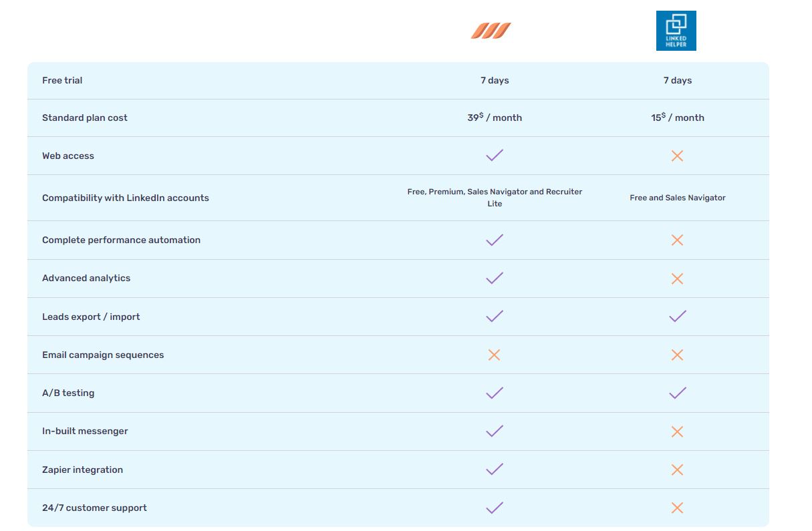Click the Free trial row label
This screenshot has height=531, width=812.
point(62,80)
